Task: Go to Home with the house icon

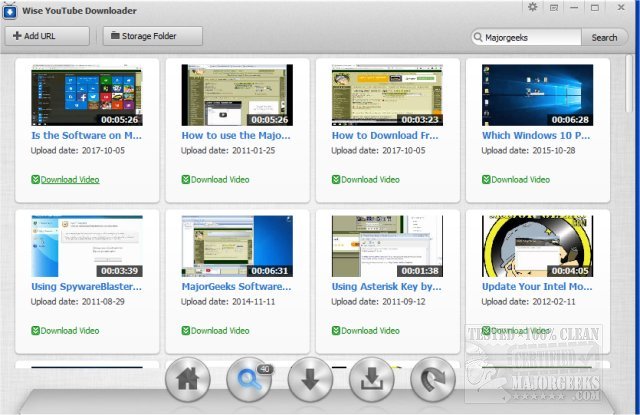Action: pos(188,379)
